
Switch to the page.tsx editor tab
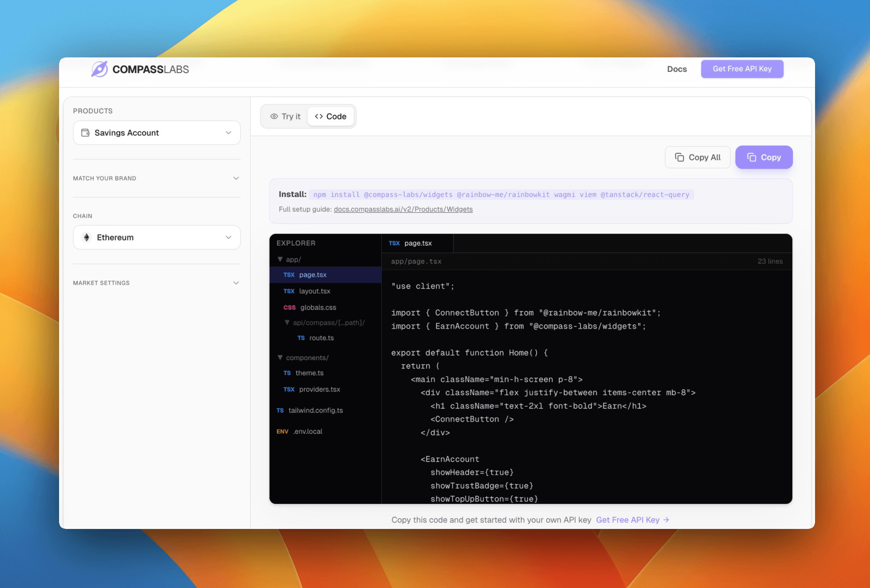click(x=417, y=243)
